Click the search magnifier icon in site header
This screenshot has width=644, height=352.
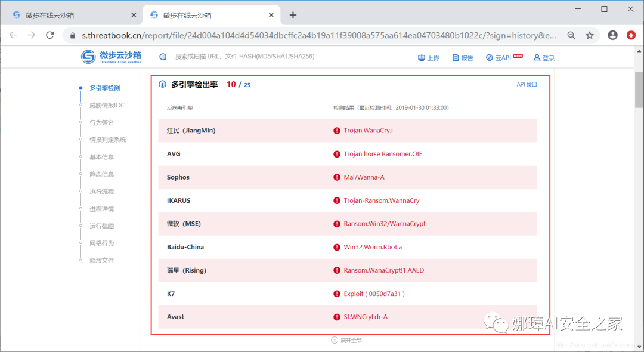coord(163,57)
